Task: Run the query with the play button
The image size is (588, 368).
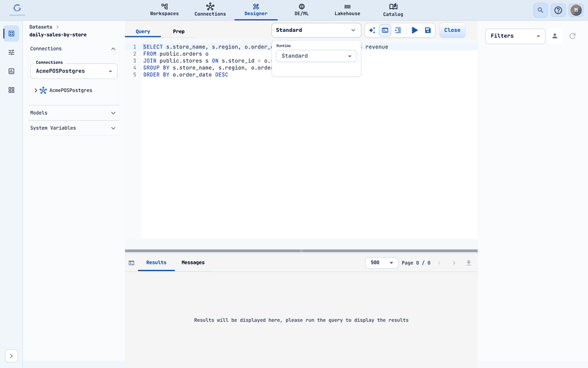Action: pyautogui.click(x=415, y=30)
